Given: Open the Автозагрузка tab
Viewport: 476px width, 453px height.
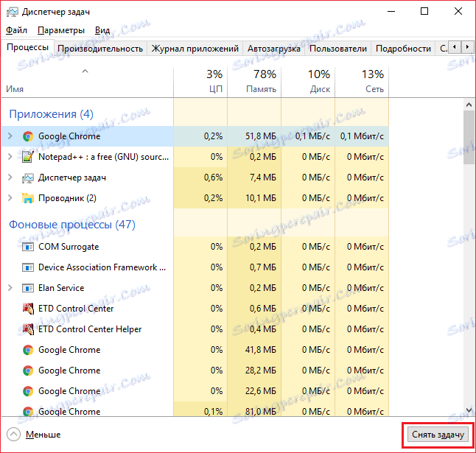Looking at the screenshot, I should pyautogui.click(x=273, y=49).
